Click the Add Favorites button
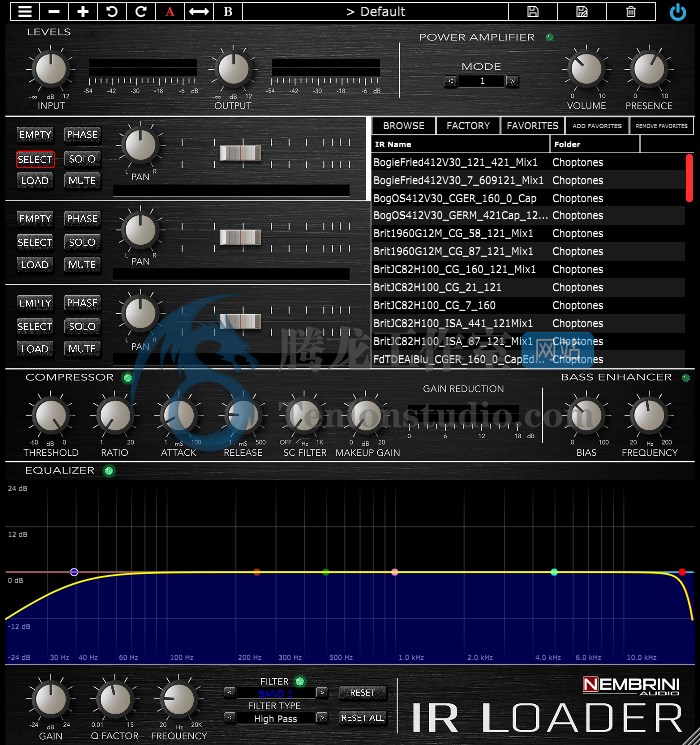The width and height of the screenshot is (700, 745). click(x=597, y=125)
